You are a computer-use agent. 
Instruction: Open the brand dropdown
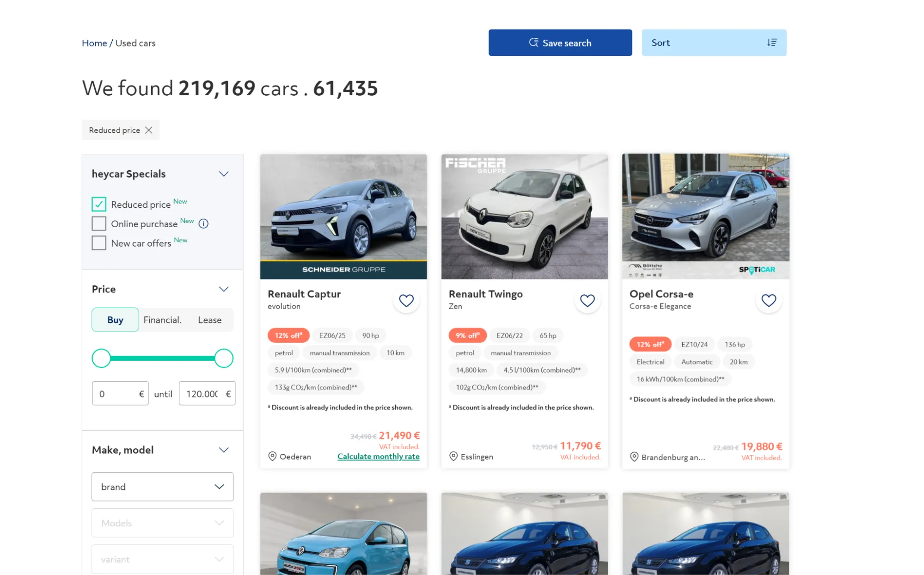162,487
